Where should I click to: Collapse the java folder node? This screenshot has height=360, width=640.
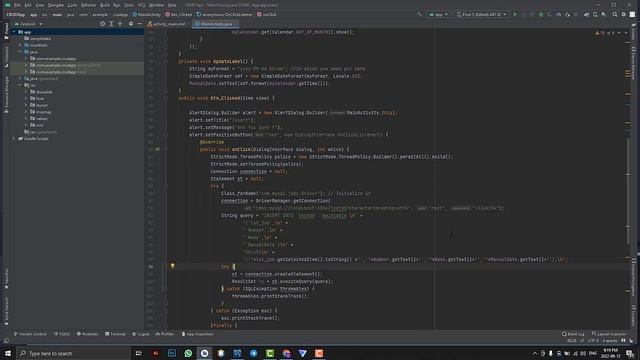[x=20, y=52]
